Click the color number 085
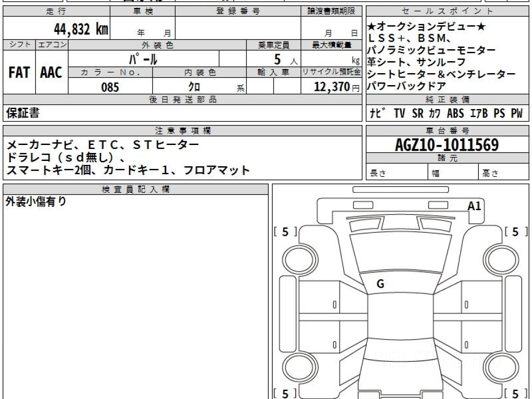Screen dimensions: 532x399 110,87
